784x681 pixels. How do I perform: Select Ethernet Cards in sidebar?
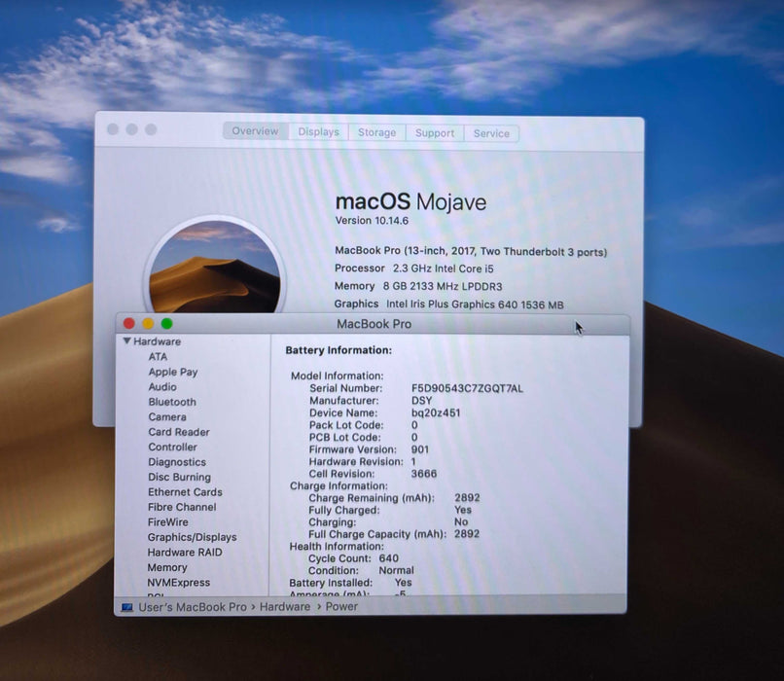[185, 492]
